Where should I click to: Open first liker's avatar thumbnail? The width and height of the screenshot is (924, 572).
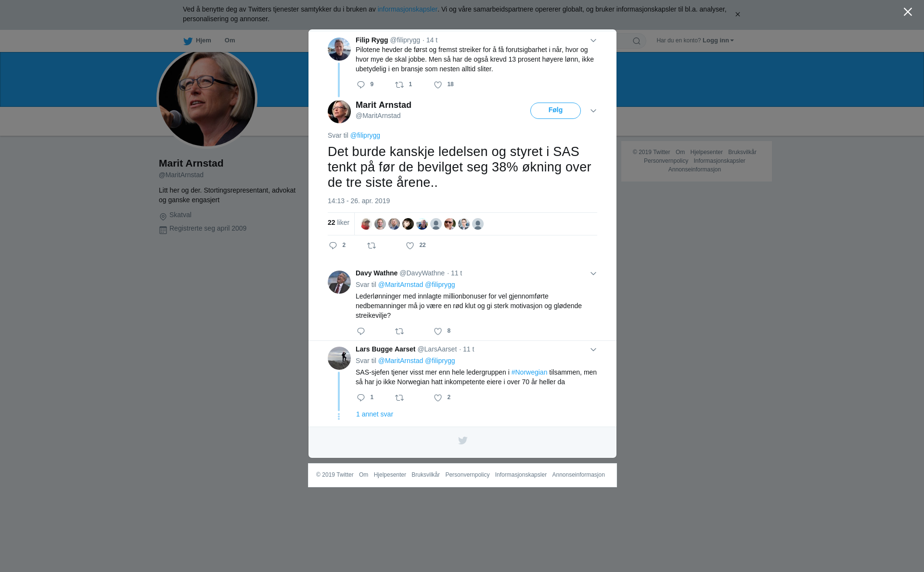click(x=366, y=224)
